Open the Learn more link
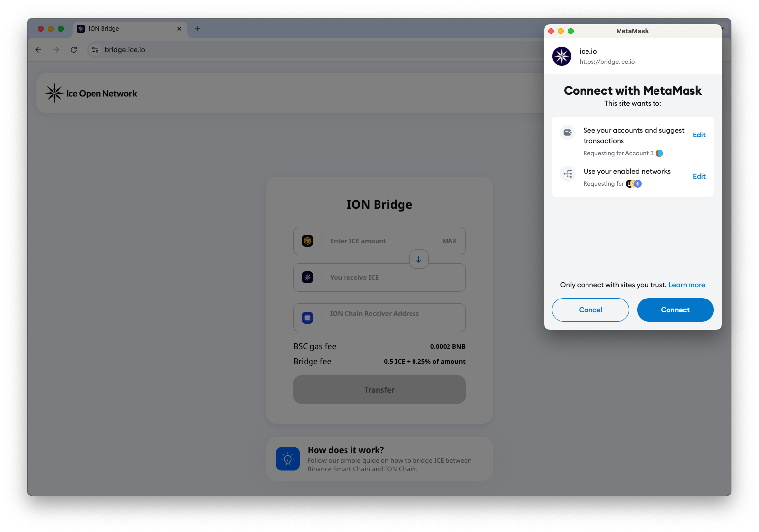This screenshot has width=759, height=532. tap(687, 285)
